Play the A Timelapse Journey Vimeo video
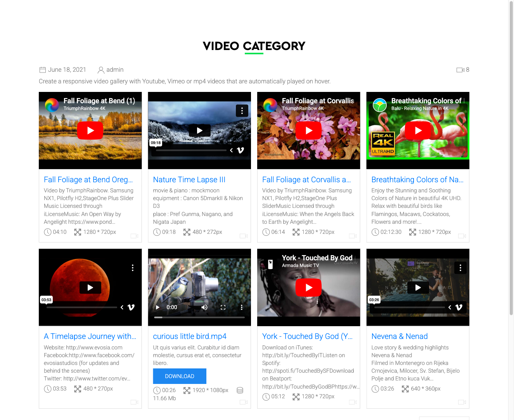Viewport: 514px width, 420px height. pos(90,287)
